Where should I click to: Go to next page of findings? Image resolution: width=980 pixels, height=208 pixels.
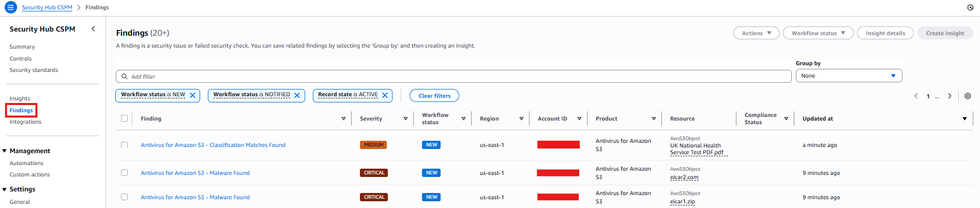[949, 96]
